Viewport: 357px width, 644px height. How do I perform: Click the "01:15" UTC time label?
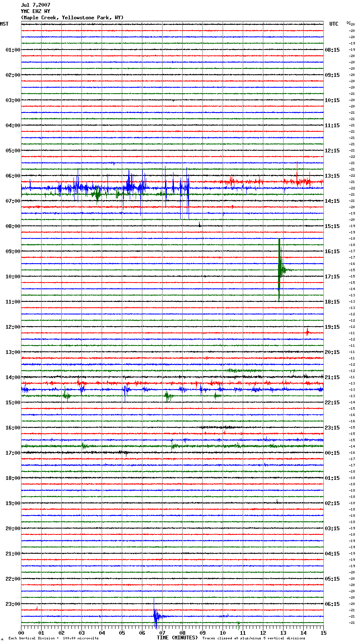[332, 478]
